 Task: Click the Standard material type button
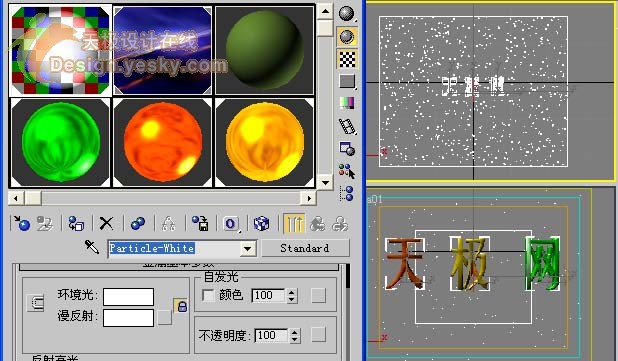305,248
